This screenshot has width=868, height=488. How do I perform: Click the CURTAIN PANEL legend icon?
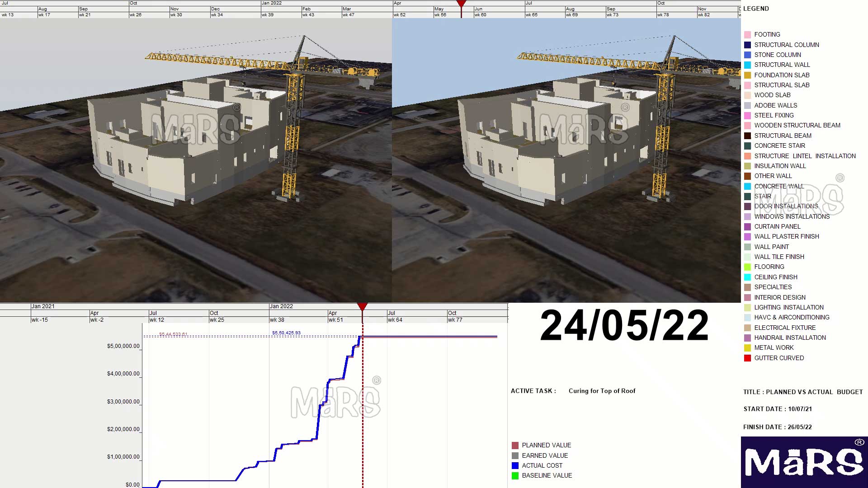point(747,226)
